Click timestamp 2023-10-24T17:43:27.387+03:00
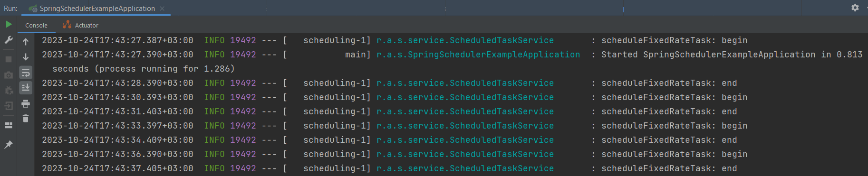The height and width of the screenshot is (176, 868). point(117,40)
